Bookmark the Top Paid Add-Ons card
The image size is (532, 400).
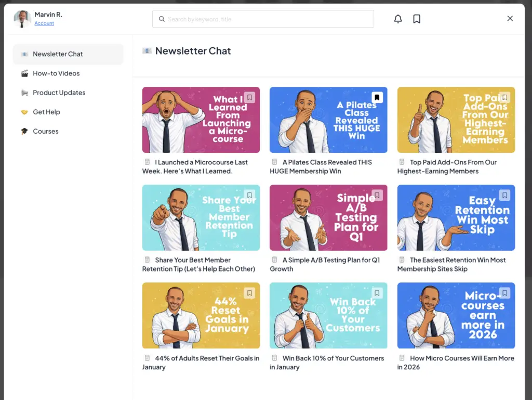coord(504,97)
